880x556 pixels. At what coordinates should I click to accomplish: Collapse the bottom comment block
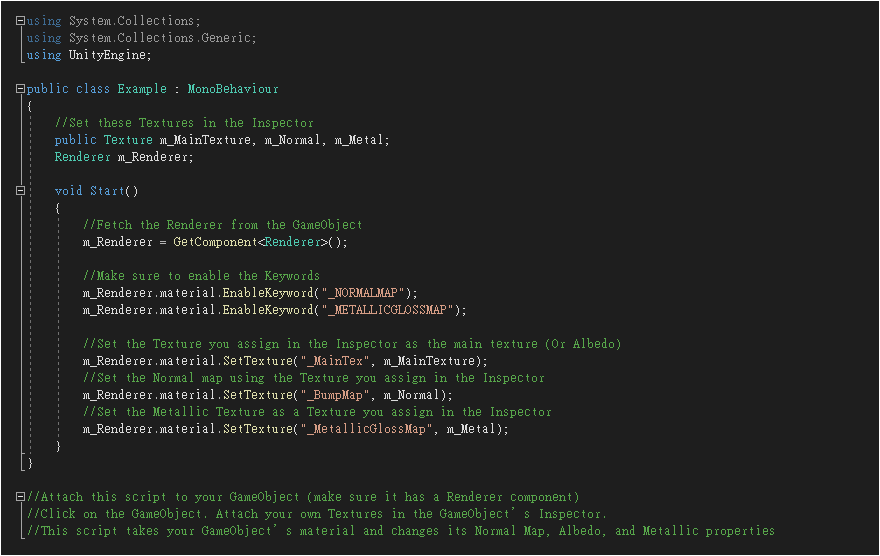[21, 497]
